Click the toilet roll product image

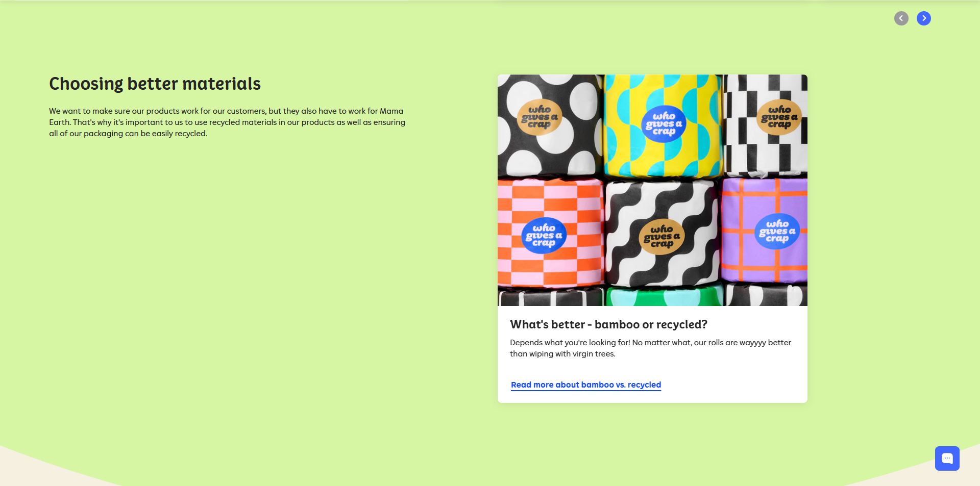[652, 190]
